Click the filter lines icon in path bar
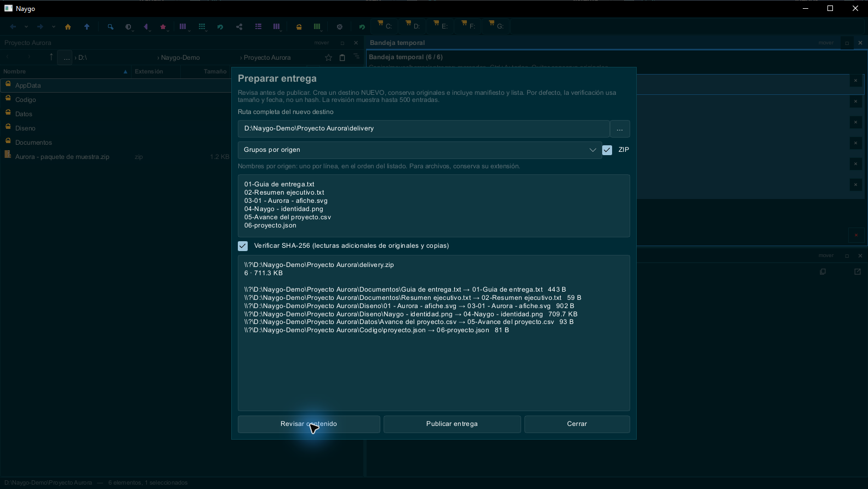 [357, 56]
